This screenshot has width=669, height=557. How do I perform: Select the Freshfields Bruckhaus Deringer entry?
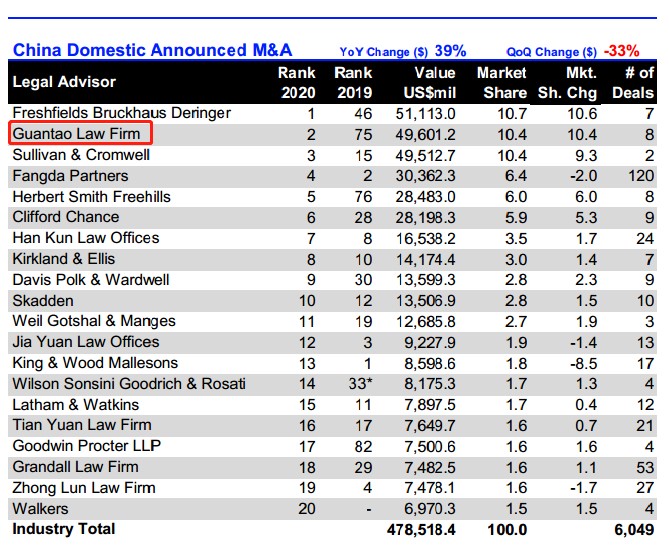(x=120, y=113)
